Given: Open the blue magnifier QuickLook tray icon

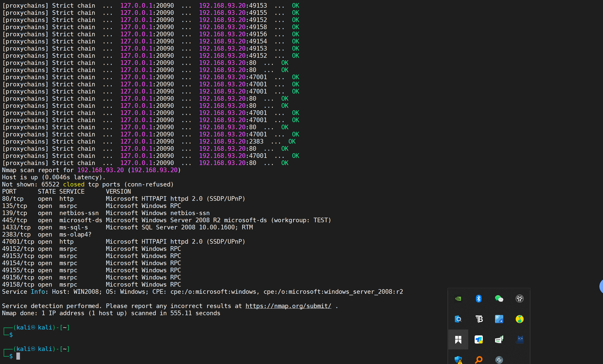Looking at the screenshot, I should tap(458, 319).
